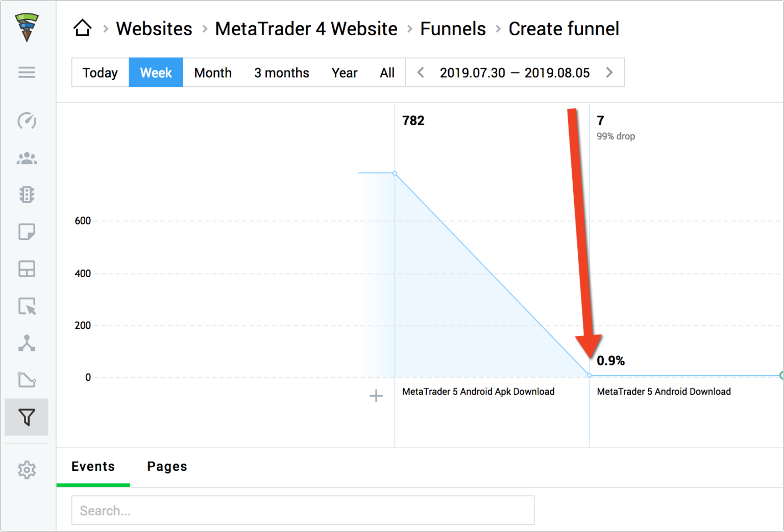Expand funnel step with the plus sign

pyautogui.click(x=376, y=396)
